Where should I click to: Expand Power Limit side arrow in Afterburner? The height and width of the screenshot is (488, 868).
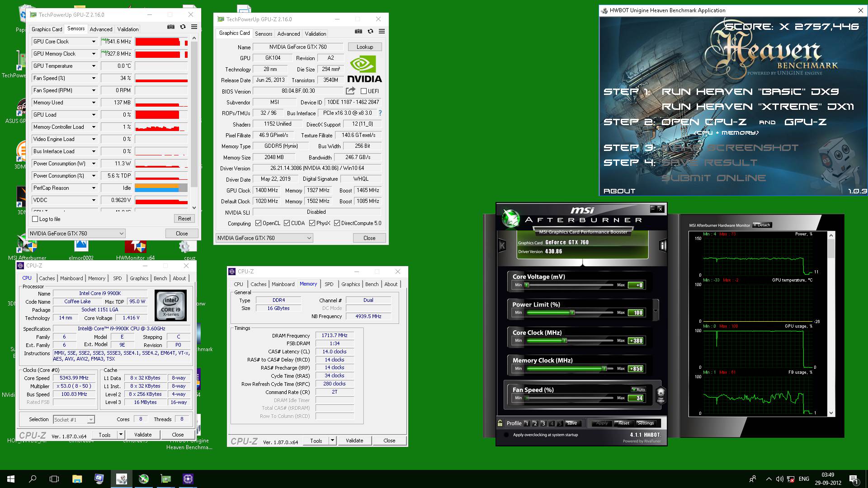click(x=656, y=311)
